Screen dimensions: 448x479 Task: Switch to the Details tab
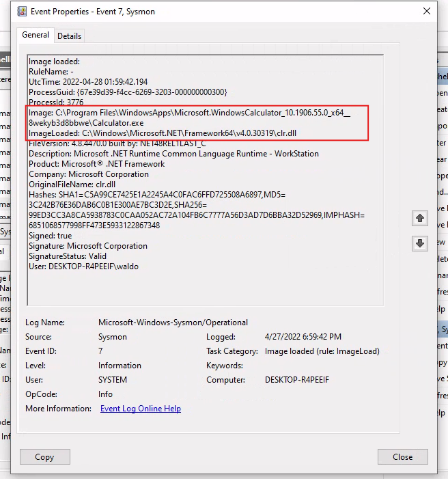click(x=70, y=36)
